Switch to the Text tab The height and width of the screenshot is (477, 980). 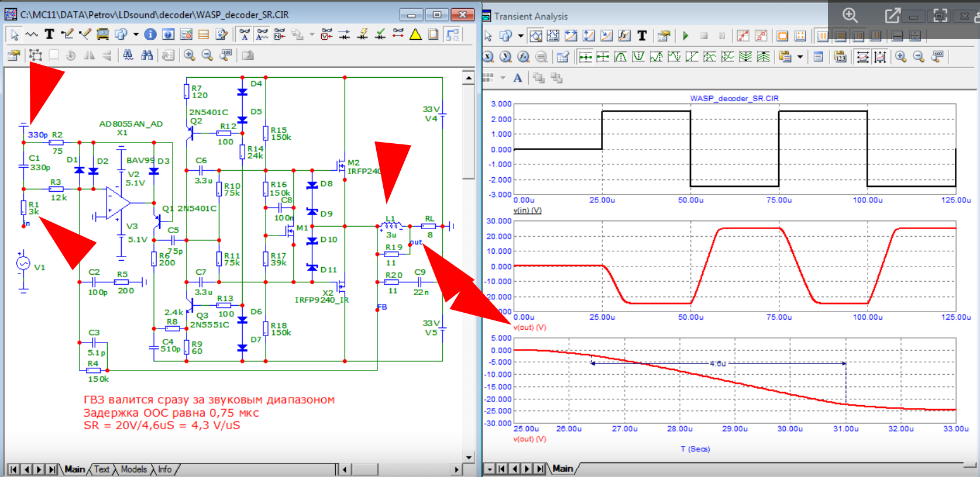point(101,469)
